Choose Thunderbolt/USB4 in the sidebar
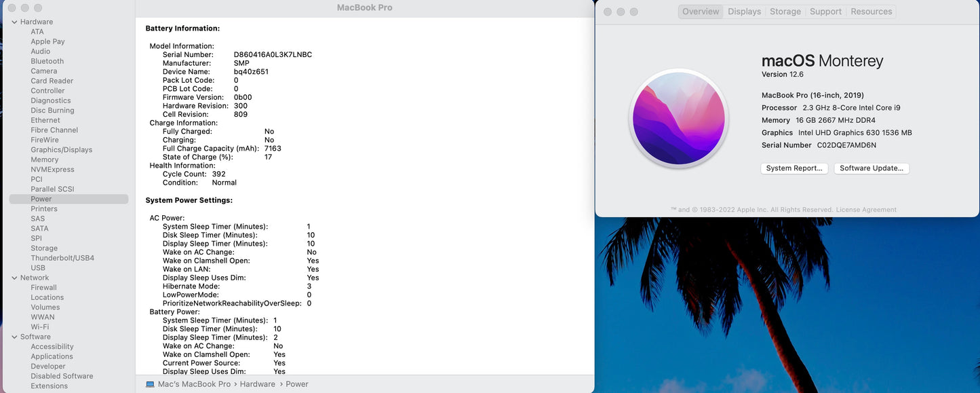980x393 pixels. pyautogui.click(x=62, y=258)
